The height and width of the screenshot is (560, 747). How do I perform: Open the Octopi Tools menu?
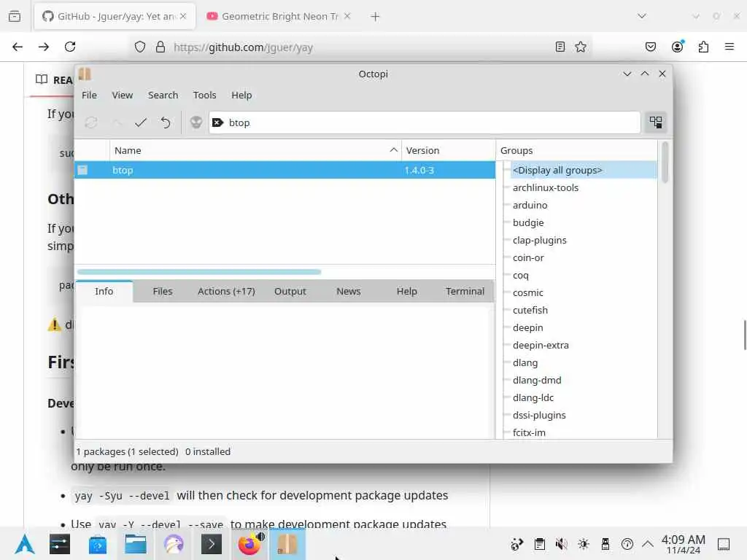(204, 96)
